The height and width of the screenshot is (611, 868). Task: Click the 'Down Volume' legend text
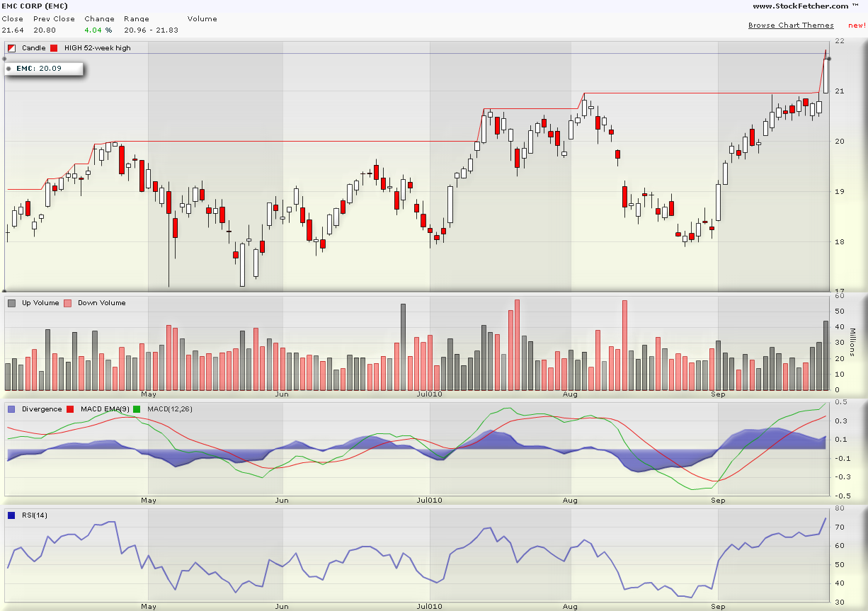click(102, 303)
